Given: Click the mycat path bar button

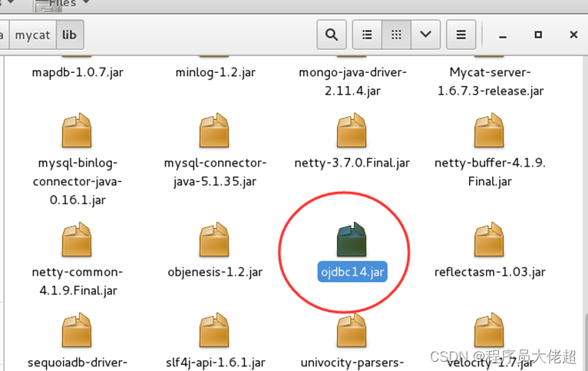Looking at the screenshot, I should click(x=33, y=35).
